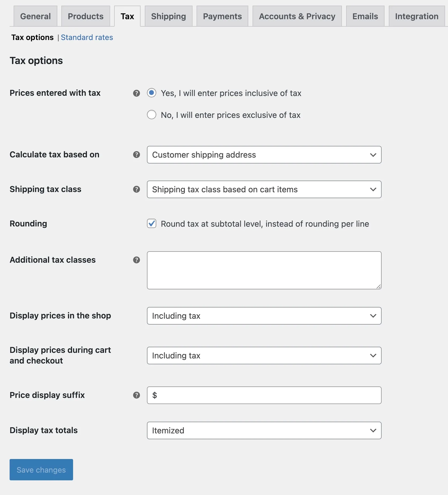
Task: Click the 'Round tax at subtotal level' label text
Action: (265, 224)
